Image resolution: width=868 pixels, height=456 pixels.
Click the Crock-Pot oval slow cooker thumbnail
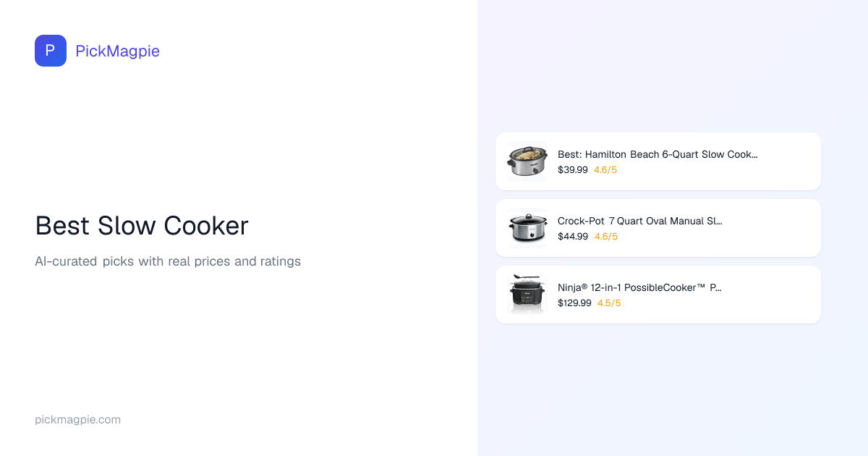tap(527, 228)
